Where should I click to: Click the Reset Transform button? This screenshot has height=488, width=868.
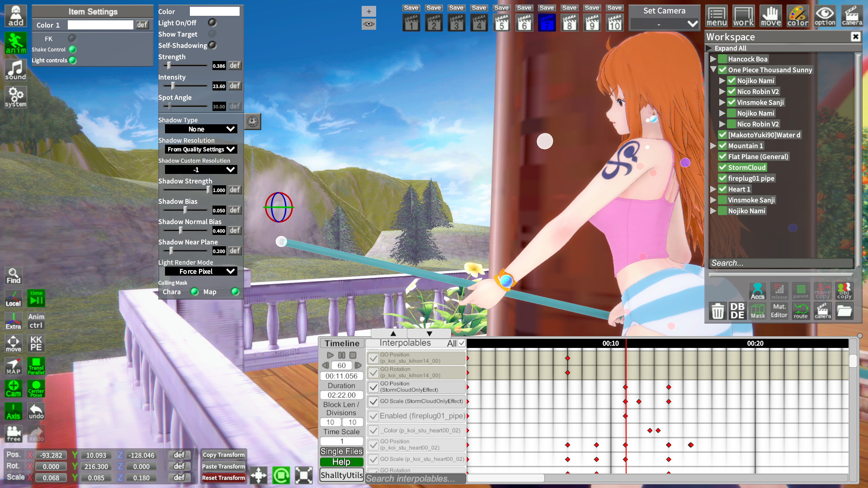point(223,478)
